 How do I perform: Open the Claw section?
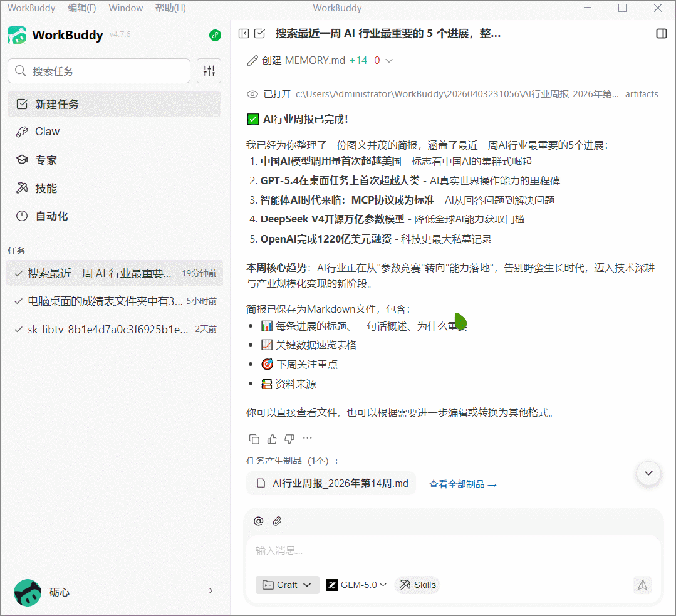[114, 132]
